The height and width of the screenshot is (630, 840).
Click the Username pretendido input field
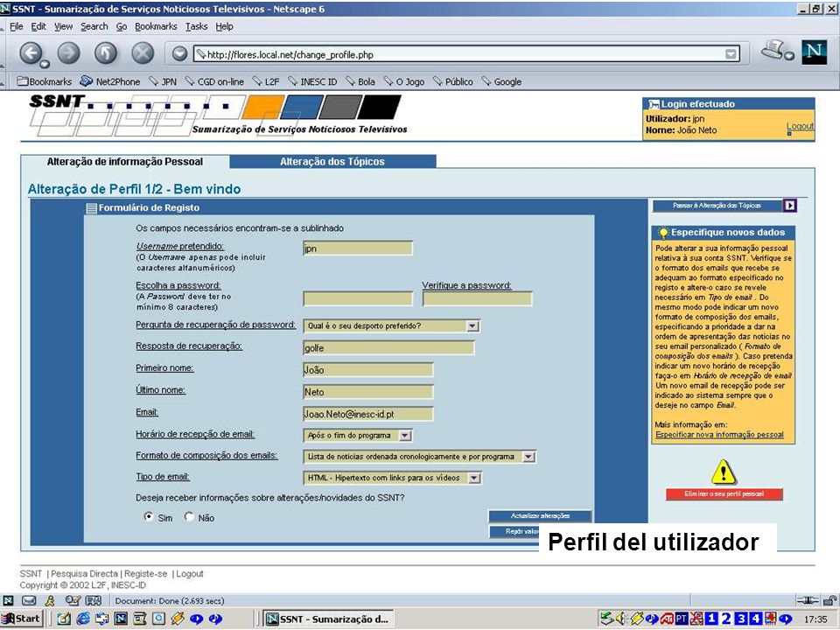[x=358, y=248]
